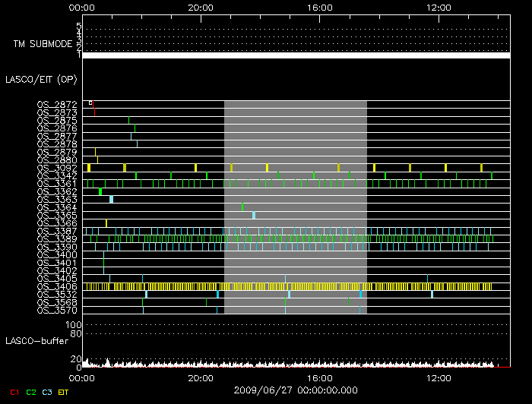Pick the green marker in the OS_3364 row
The height and width of the screenshot is (404, 532).
(242, 207)
